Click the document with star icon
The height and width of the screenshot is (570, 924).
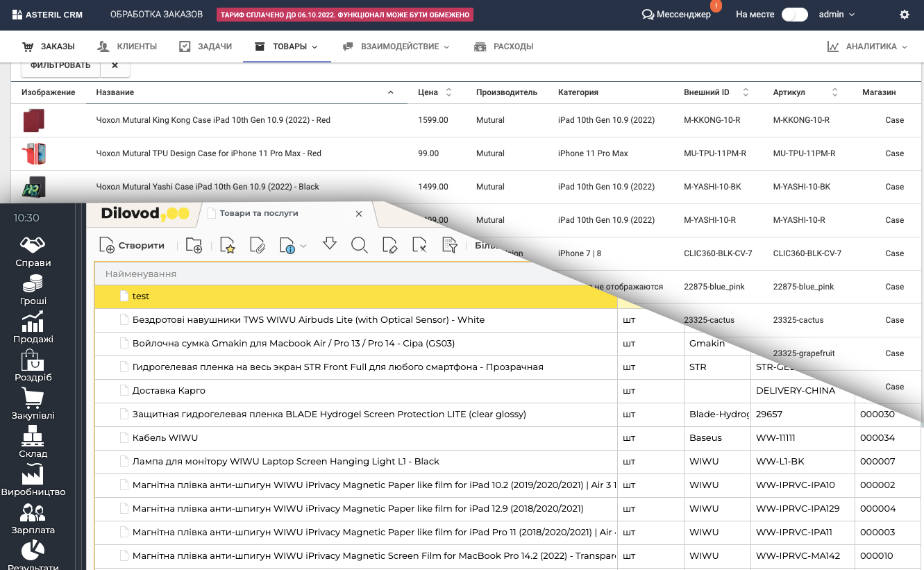pyautogui.click(x=227, y=245)
